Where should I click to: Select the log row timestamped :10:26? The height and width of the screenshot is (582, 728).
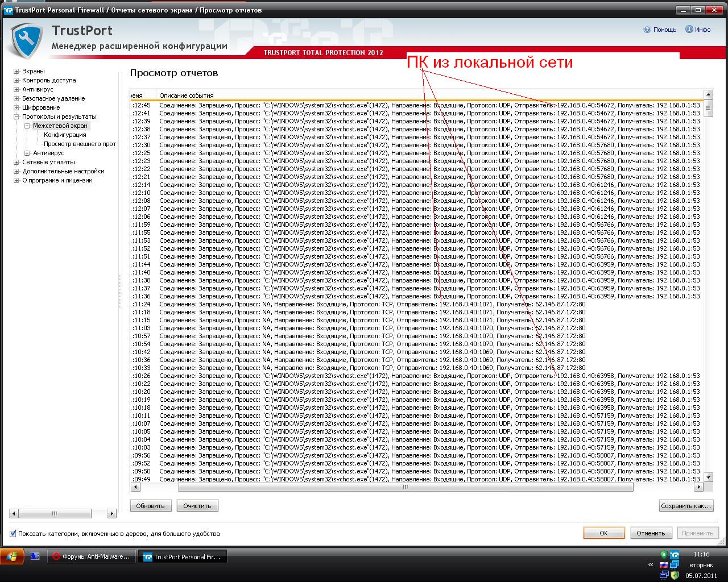[x=416, y=376]
